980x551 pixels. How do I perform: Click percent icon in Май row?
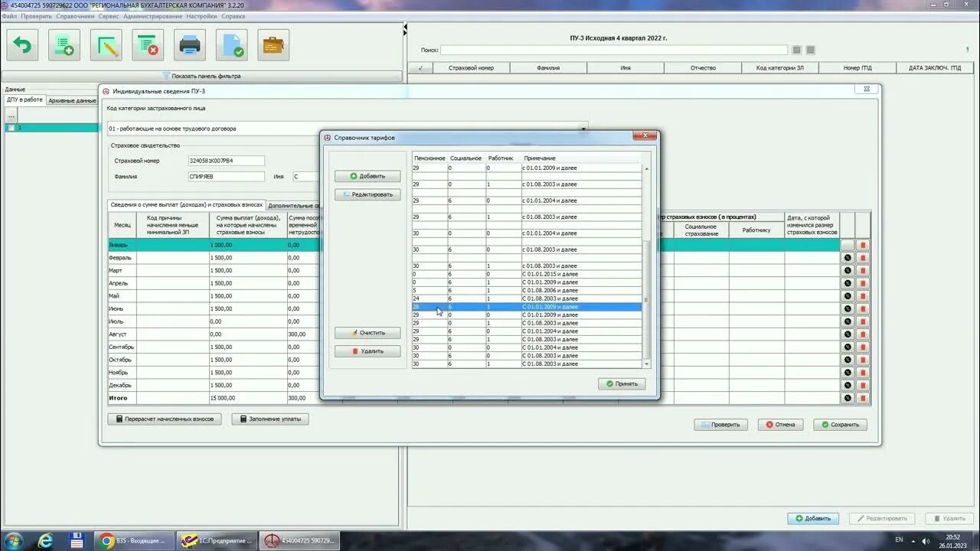click(x=848, y=296)
